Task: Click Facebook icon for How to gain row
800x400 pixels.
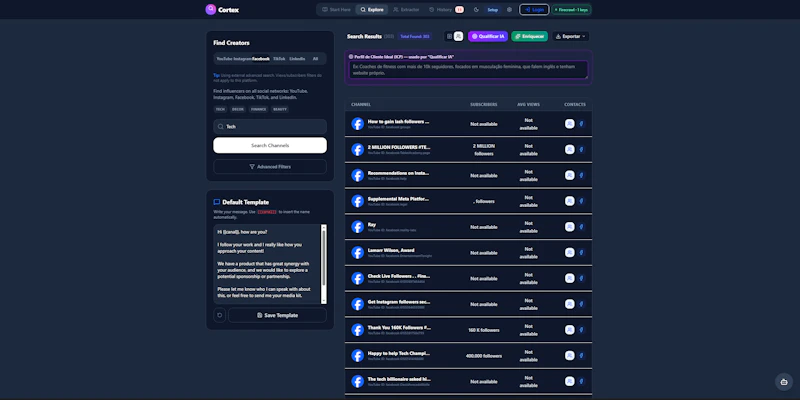Action: [358, 124]
